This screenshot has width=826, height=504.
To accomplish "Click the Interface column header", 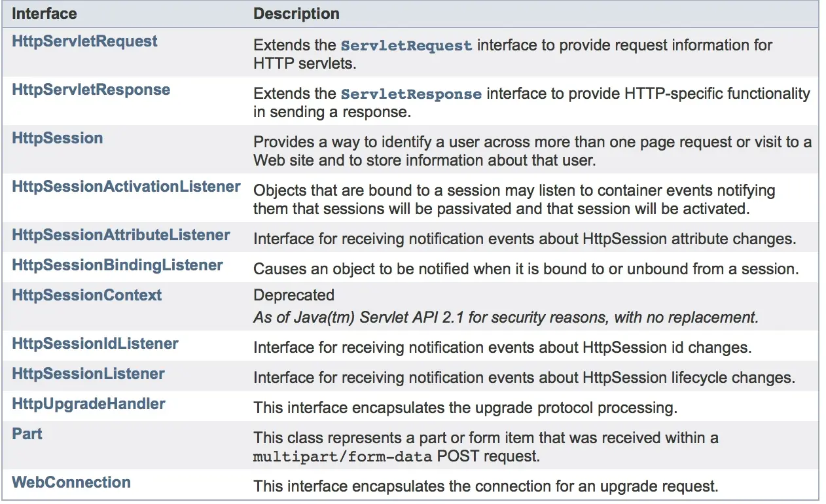I will [x=45, y=13].
